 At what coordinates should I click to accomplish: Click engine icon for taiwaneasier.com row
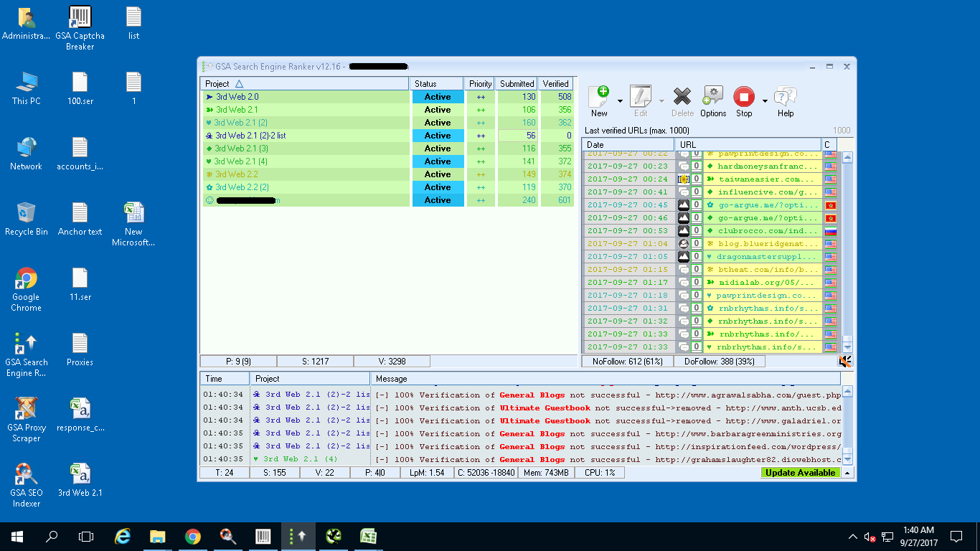pos(684,179)
